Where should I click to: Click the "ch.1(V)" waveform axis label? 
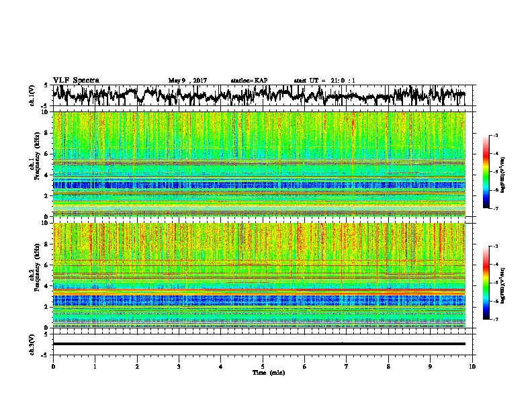point(32,95)
